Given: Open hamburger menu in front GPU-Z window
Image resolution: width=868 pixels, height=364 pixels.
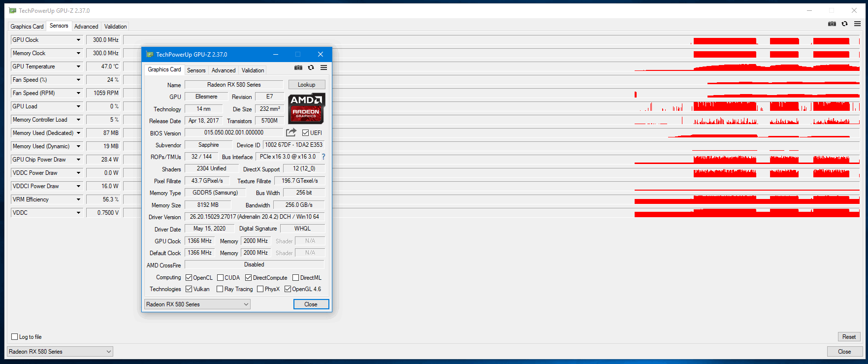Looking at the screenshot, I should point(323,67).
